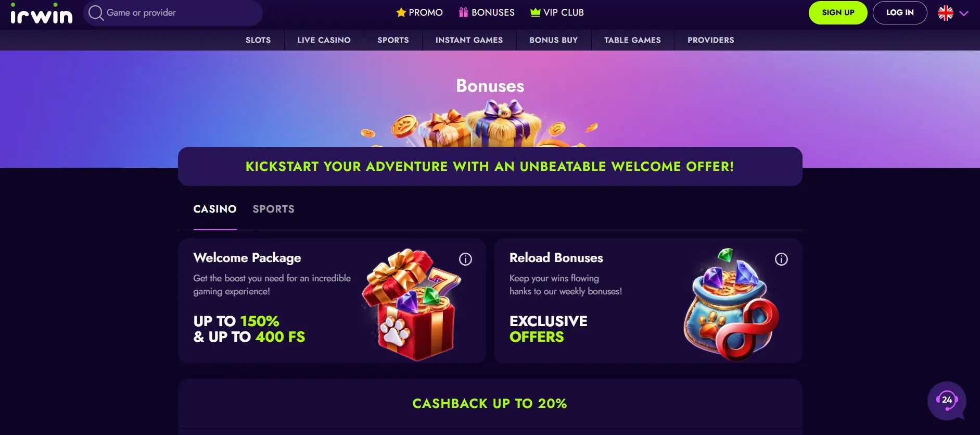Open 24/7 live support chat bubble
The width and height of the screenshot is (980, 435).
coord(947,401)
